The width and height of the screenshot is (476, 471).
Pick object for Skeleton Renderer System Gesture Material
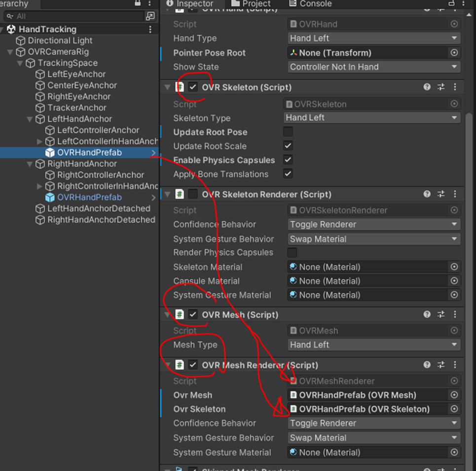[x=454, y=295]
